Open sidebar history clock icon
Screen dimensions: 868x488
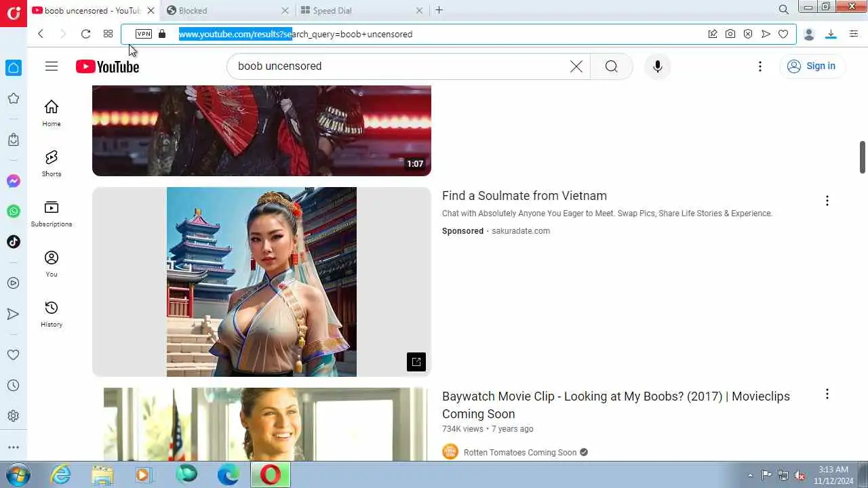point(13,386)
